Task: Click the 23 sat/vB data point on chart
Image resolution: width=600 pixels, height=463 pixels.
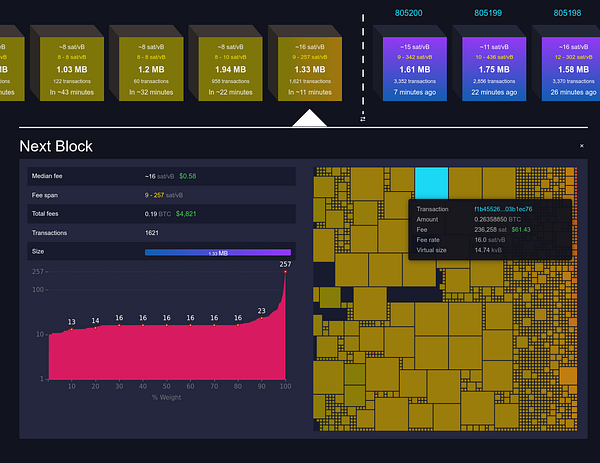Action: [x=262, y=319]
